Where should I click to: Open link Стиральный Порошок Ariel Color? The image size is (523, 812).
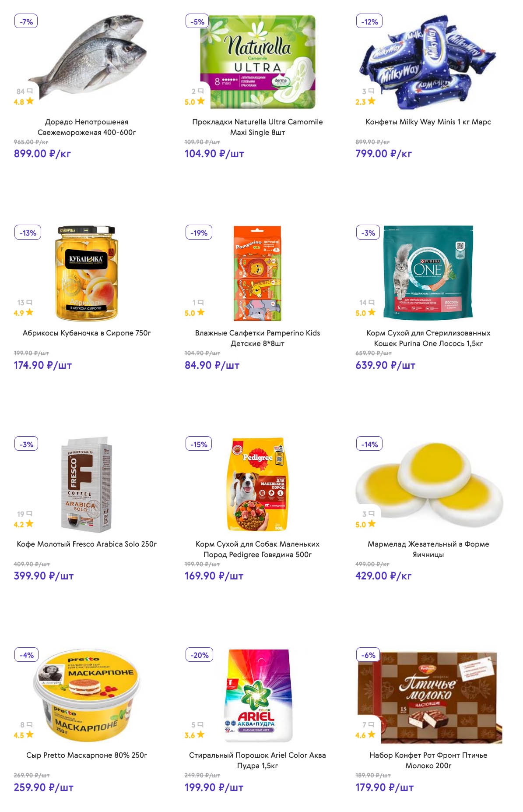[257, 760]
